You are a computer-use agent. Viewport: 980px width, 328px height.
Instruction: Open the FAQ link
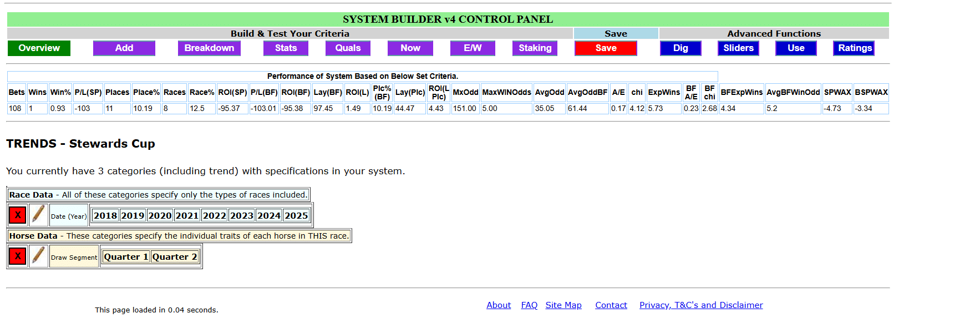coord(529,305)
